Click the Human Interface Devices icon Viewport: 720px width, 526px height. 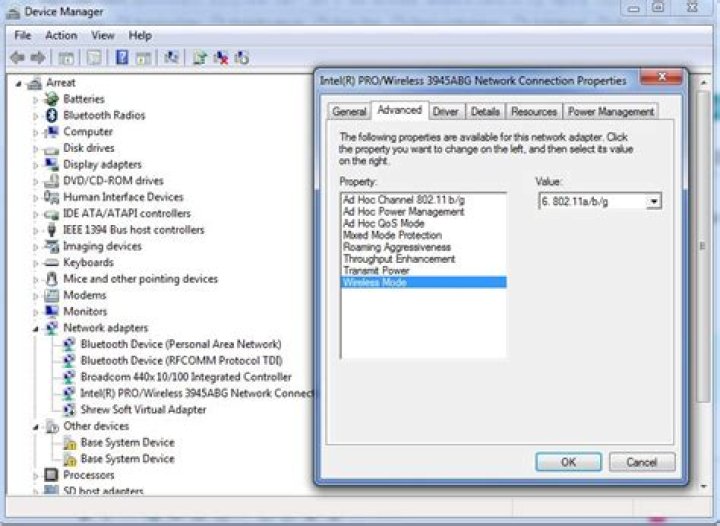pyautogui.click(x=51, y=197)
